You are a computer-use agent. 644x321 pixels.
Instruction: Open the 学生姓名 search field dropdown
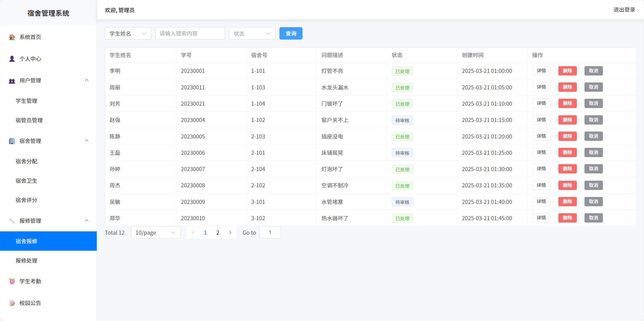click(x=128, y=33)
